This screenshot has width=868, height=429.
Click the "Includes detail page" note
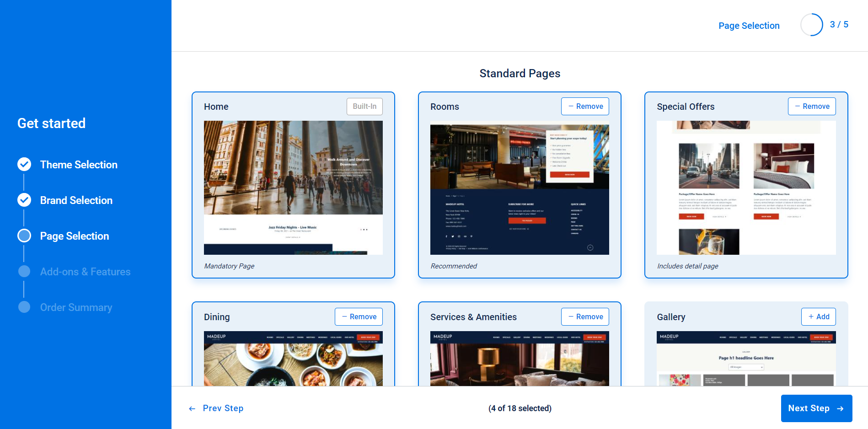click(x=688, y=266)
